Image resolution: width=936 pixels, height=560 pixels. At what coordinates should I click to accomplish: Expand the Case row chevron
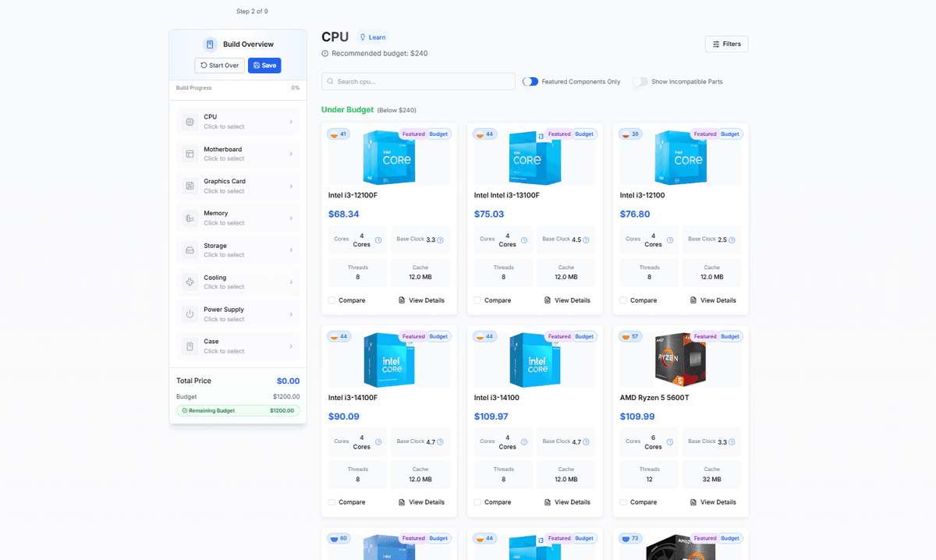(x=291, y=346)
